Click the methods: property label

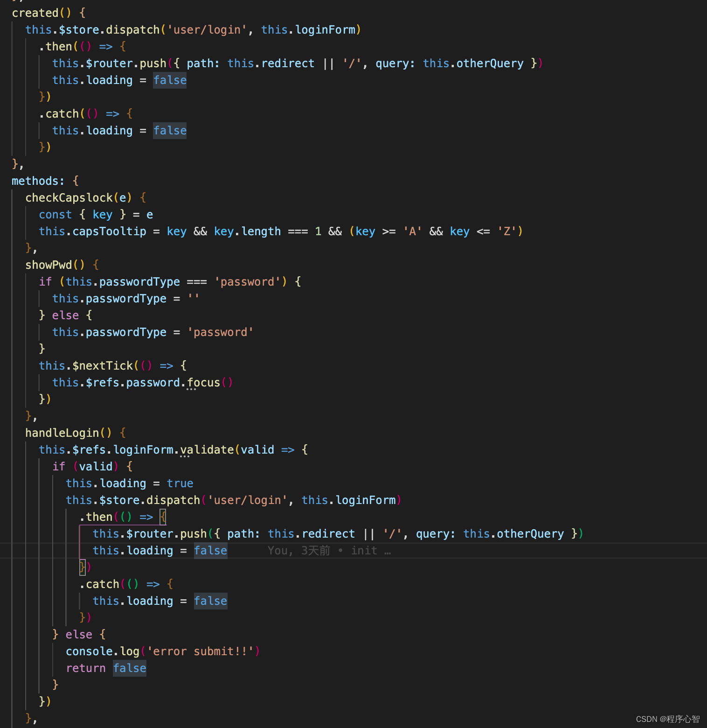coord(39,181)
